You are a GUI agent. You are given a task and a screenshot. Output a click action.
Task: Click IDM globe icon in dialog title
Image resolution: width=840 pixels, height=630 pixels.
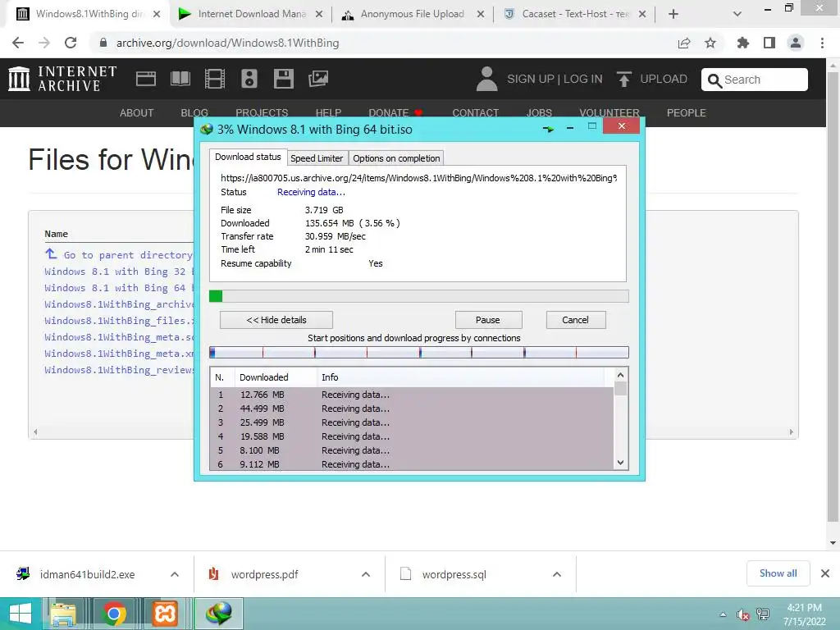(x=206, y=129)
